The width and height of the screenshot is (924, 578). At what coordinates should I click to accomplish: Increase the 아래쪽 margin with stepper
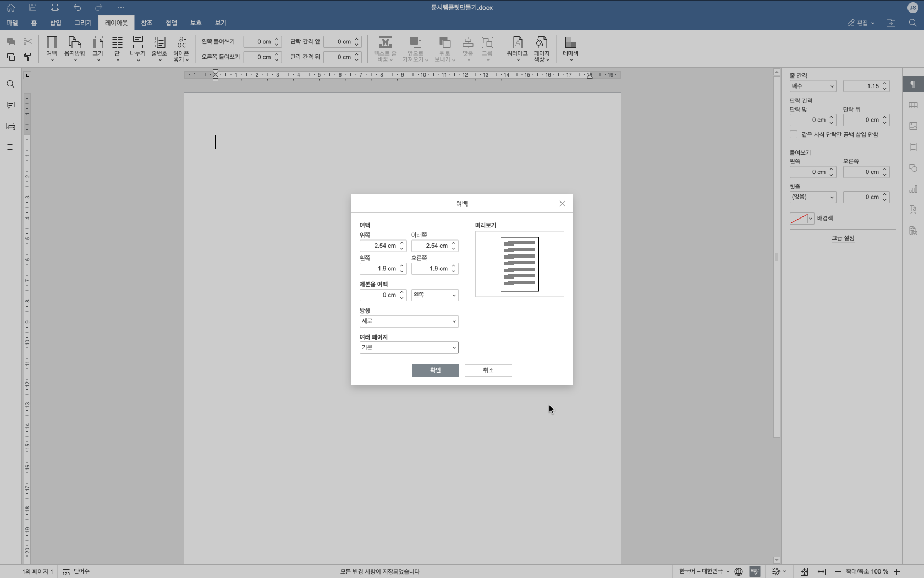(454, 243)
